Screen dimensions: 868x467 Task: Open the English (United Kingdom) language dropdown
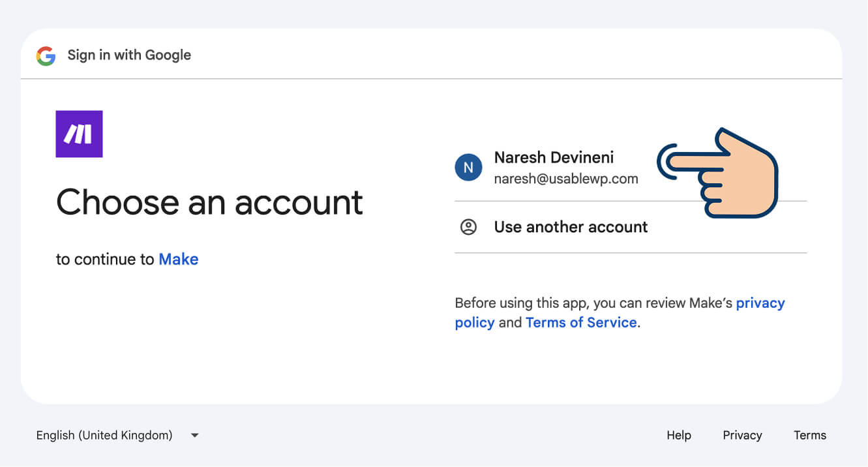[x=117, y=435]
